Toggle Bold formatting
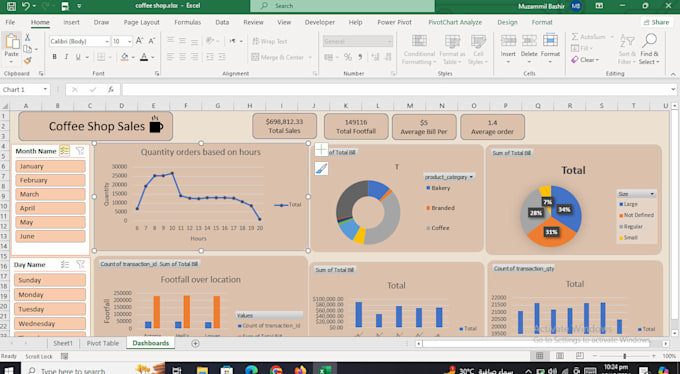This screenshot has height=374, width=680. (55, 57)
